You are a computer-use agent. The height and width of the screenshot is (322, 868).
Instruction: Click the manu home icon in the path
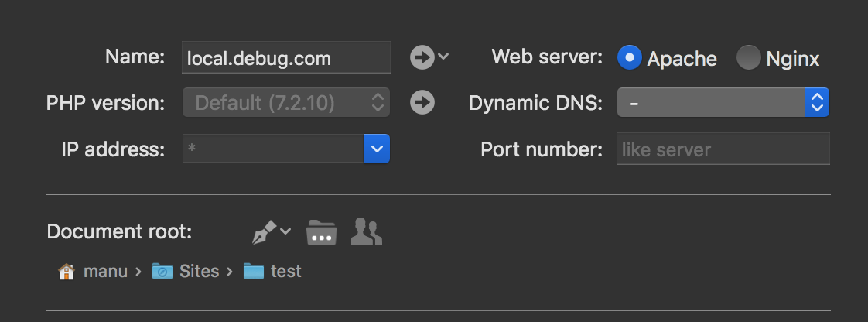coord(67,272)
